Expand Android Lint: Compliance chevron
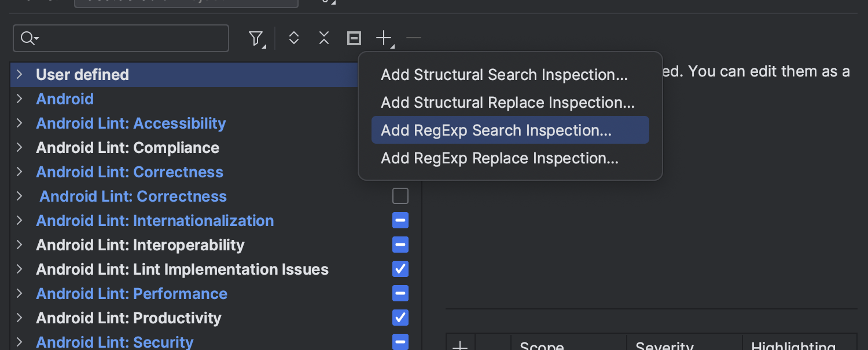 pyautogui.click(x=20, y=148)
